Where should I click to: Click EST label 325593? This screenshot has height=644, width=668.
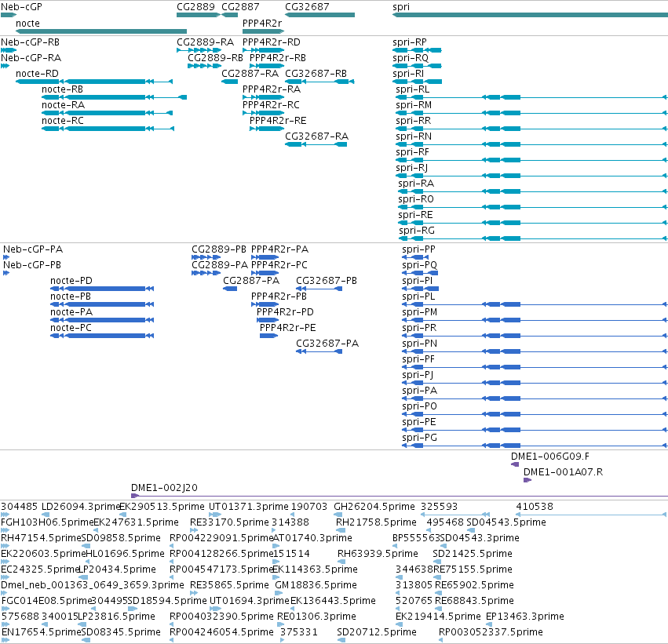pyautogui.click(x=440, y=507)
